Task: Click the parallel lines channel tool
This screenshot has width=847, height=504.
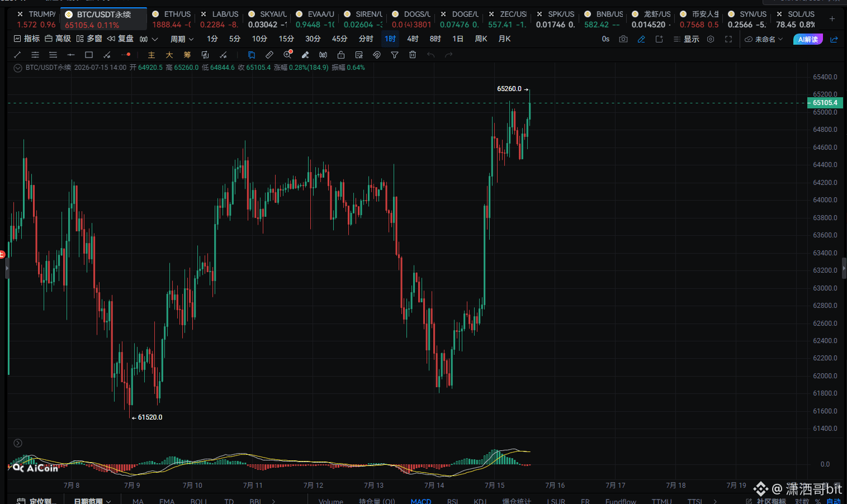Action: (x=35, y=55)
